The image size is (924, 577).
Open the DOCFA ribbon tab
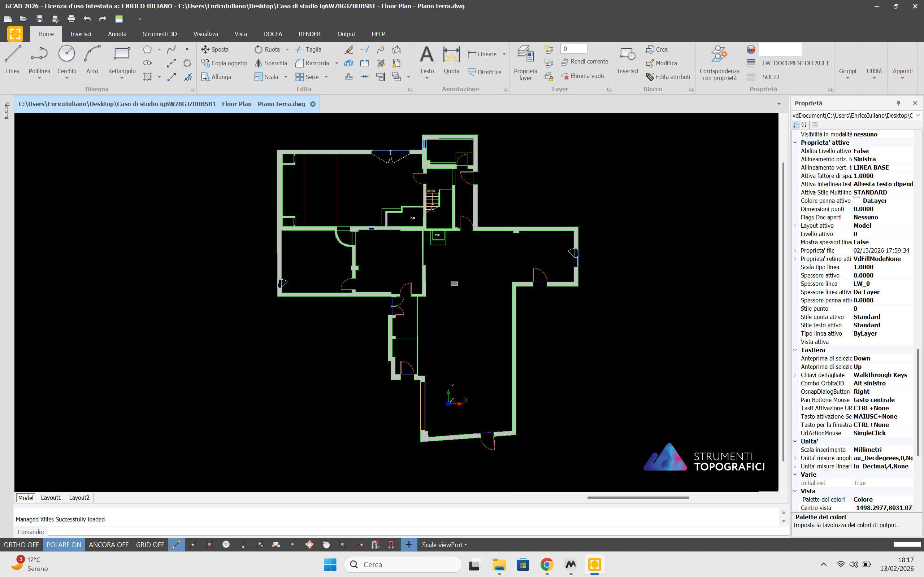[273, 34]
